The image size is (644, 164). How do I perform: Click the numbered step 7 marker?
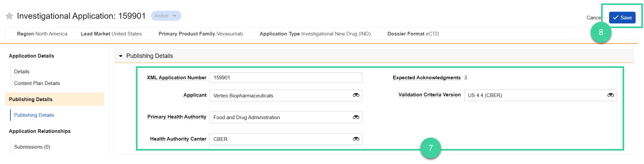[430, 148]
